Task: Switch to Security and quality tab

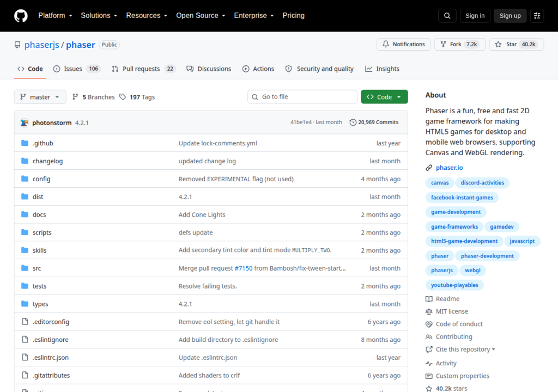Action: coord(319,69)
